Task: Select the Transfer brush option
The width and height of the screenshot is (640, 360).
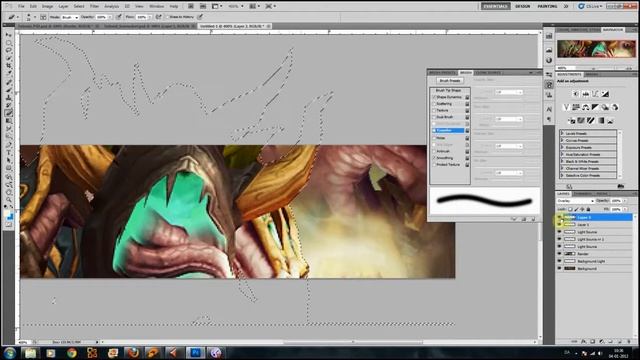Action: click(x=448, y=131)
